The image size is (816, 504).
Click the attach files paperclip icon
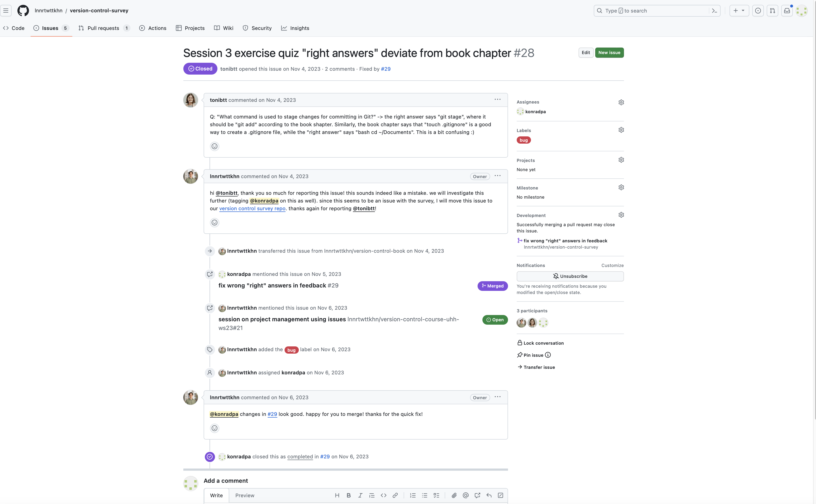click(454, 495)
